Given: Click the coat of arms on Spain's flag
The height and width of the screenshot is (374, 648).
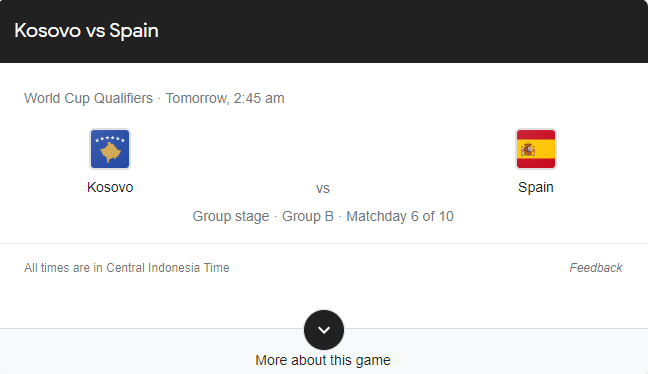Looking at the screenshot, I should tap(528, 150).
